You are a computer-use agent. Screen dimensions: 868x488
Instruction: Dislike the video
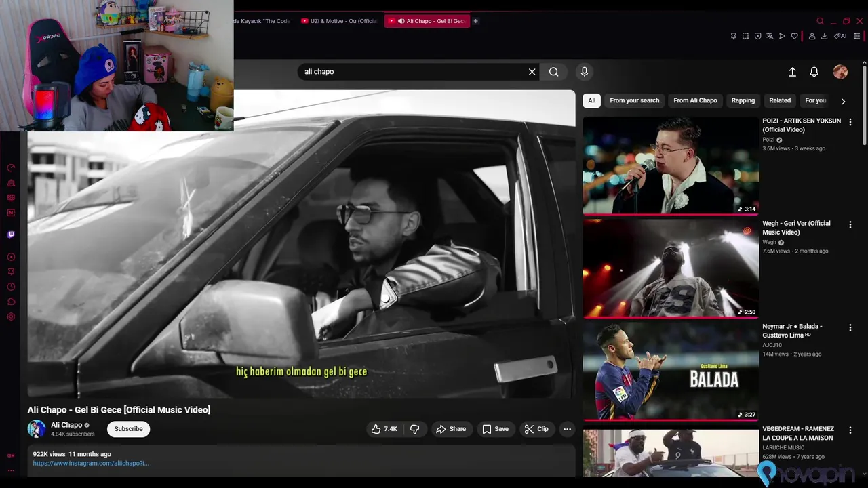414,429
